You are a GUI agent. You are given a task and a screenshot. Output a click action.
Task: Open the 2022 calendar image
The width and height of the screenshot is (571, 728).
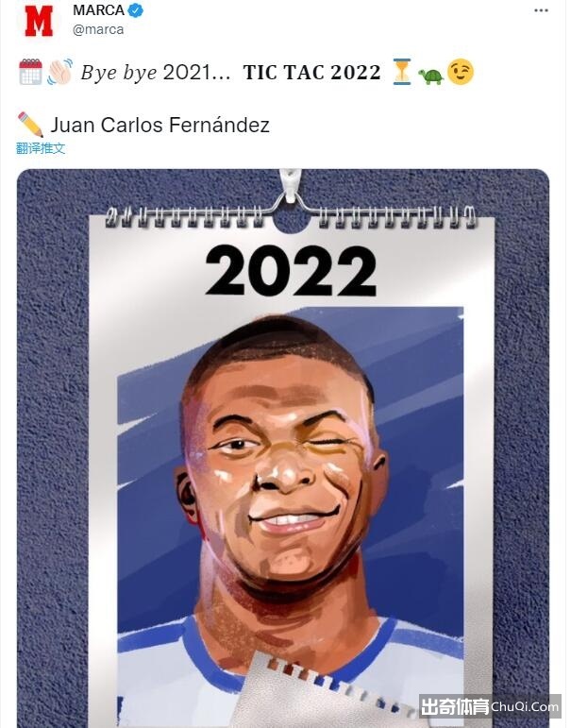283,448
